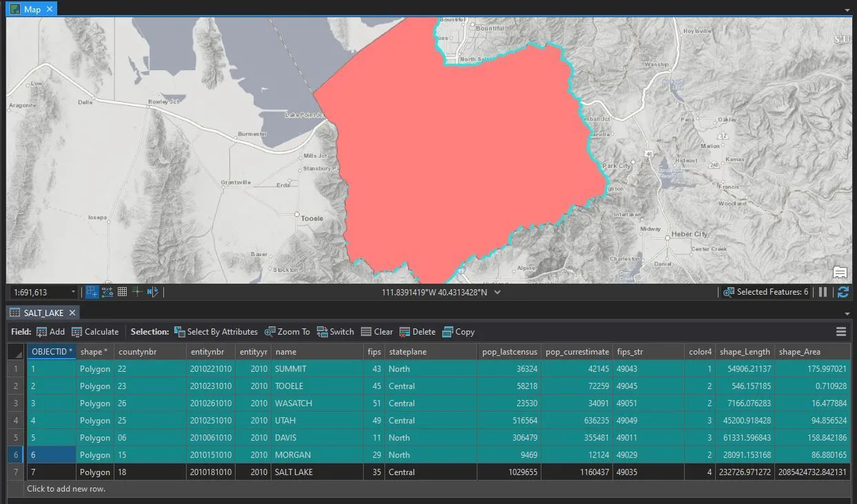The width and height of the screenshot is (857, 504).
Task: Click the Zoom To button in Selection toolbar
Action: click(287, 331)
